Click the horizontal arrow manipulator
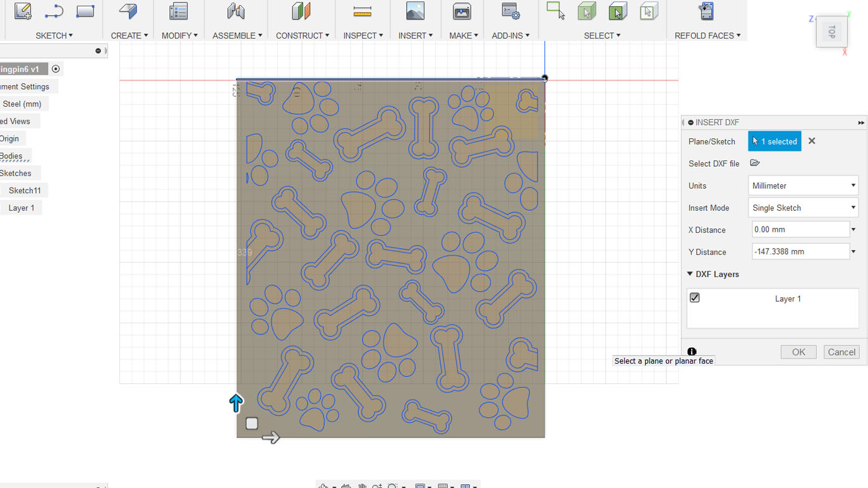868x488 pixels. click(270, 437)
